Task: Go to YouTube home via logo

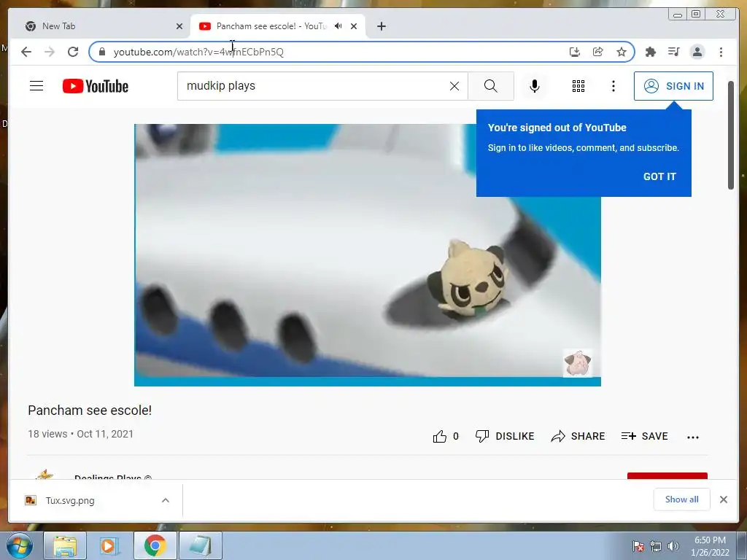Action: point(96,86)
